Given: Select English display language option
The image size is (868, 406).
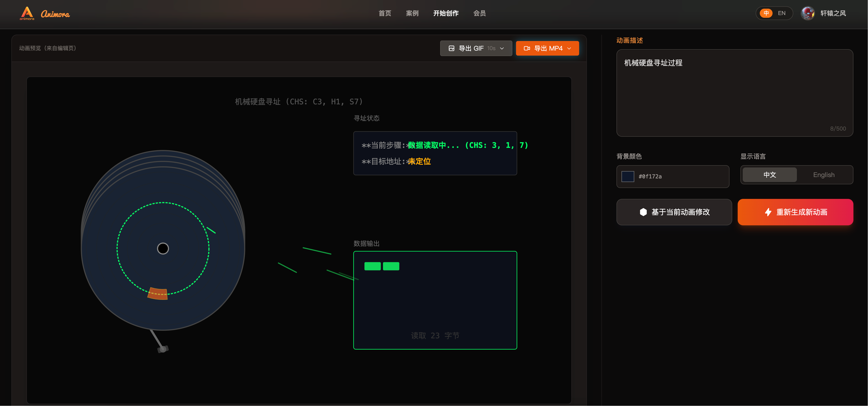Looking at the screenshot, I should click(x=824, y=175).
